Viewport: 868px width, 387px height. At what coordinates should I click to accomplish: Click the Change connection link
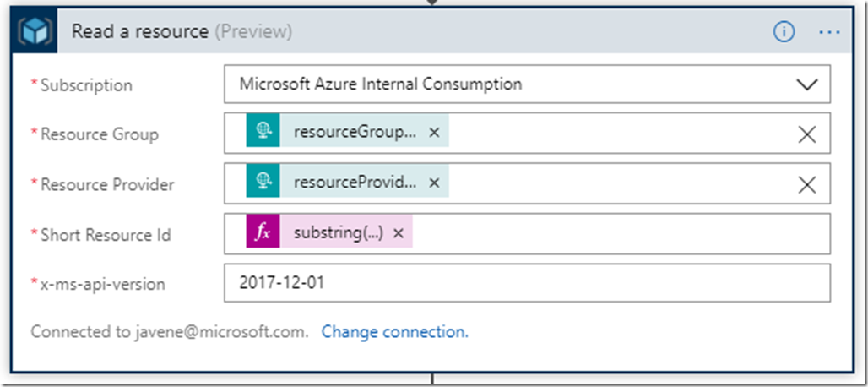click(x=394, y=332)
